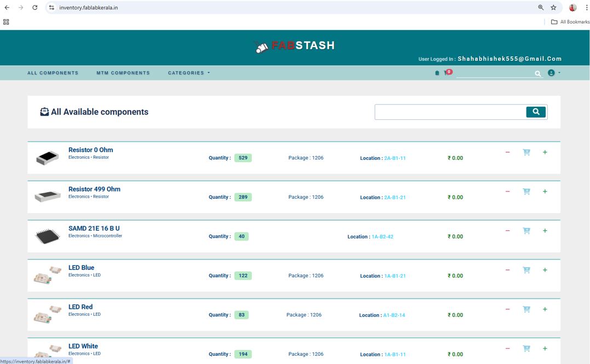The image size is (590, 364).
Task: Click location link 2A-B1-21
Action: [x=395, y=198]
